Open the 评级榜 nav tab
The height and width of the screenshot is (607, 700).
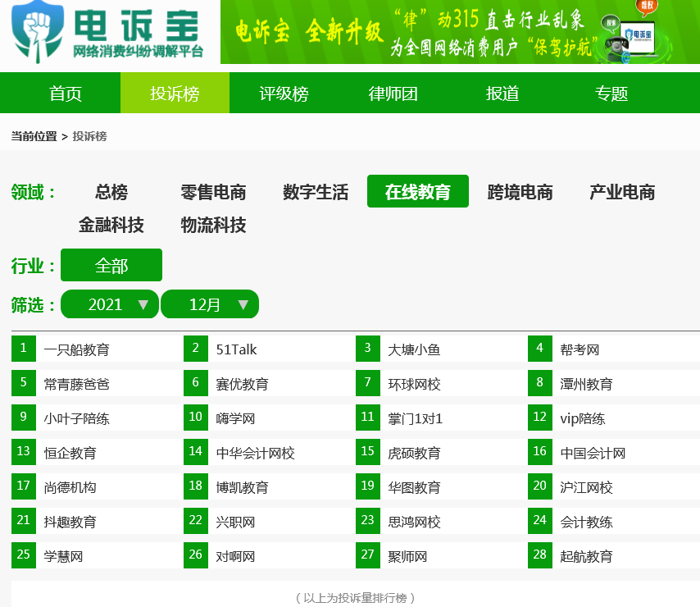tap(284, 93)
